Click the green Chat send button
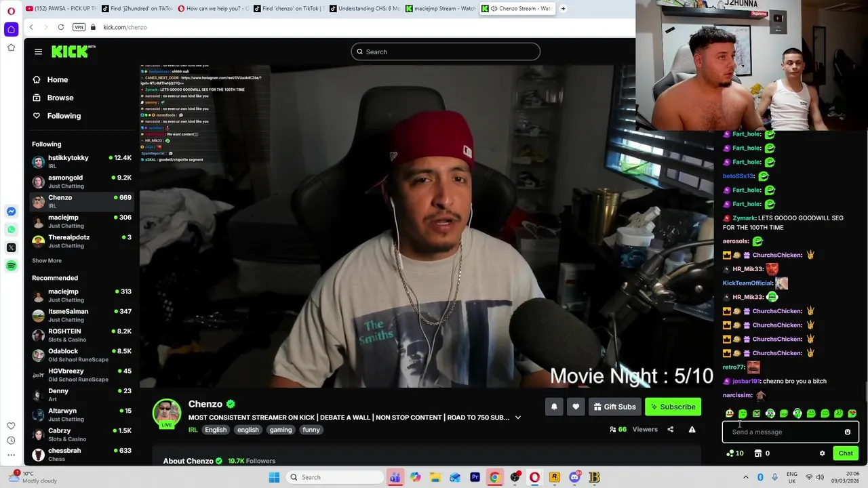Viewport: 868px width, 488px height. pyautogui.click(x=846, y=453)
